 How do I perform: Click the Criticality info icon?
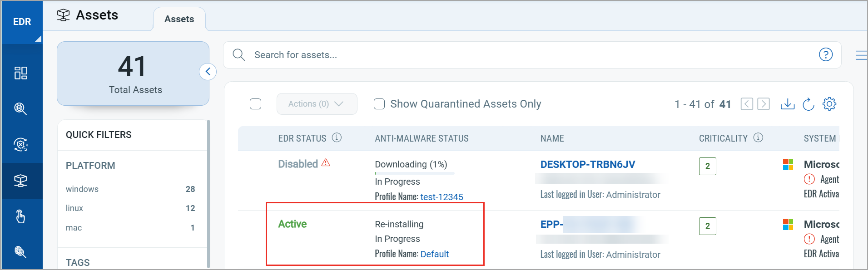point(758,137)
